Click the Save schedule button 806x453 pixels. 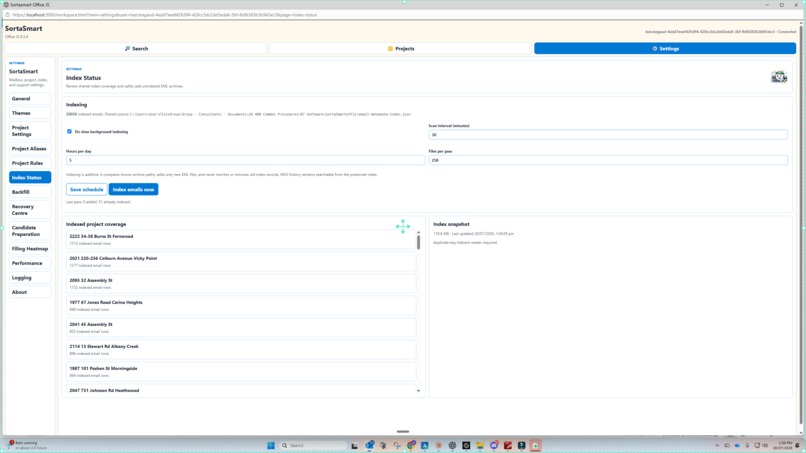(86, 190)
